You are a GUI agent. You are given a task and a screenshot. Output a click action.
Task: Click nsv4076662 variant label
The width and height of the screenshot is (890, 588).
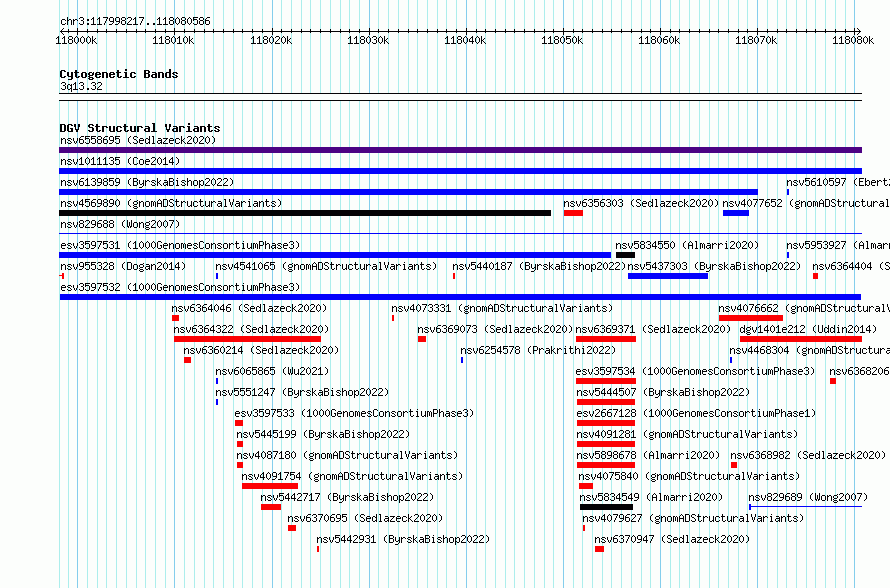[x=804, y=308]
